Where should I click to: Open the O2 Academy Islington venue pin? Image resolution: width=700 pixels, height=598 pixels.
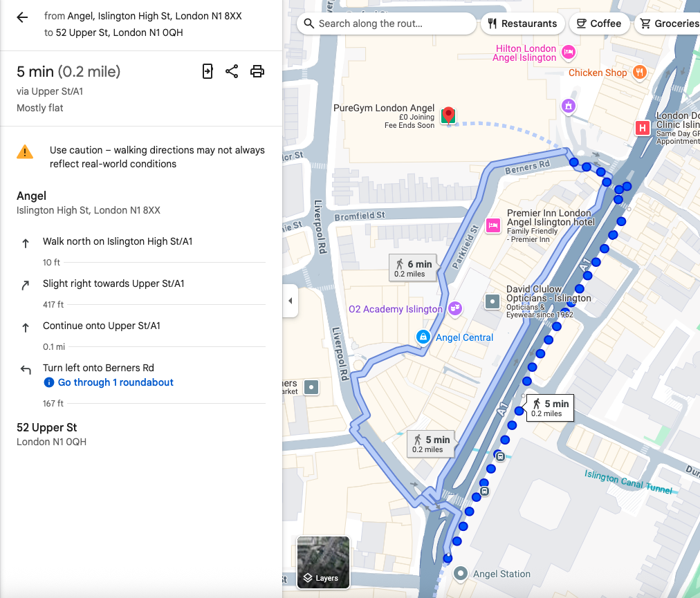[454, 308]
